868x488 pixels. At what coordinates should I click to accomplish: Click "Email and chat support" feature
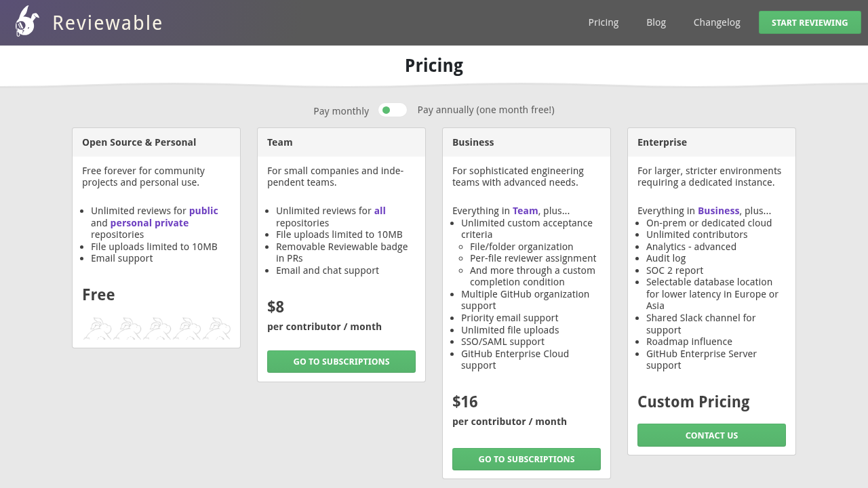pyautogui.click(x=328, y=270)
